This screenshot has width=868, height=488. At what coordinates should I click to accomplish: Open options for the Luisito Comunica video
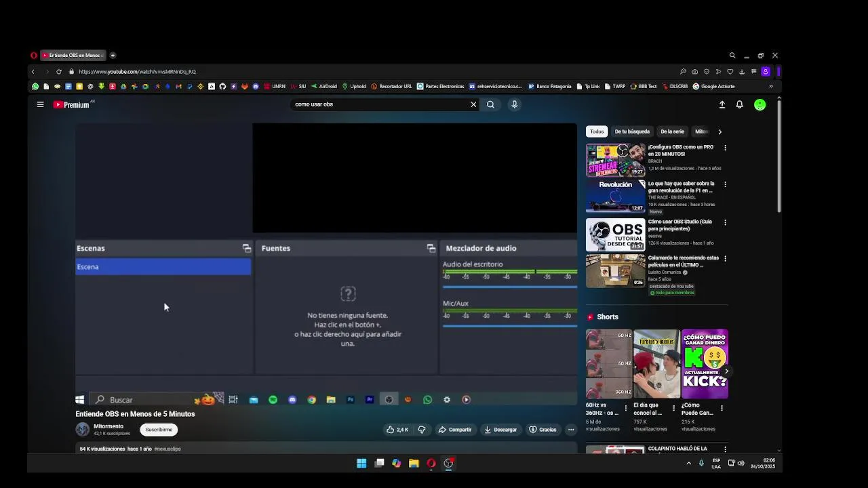coord(725,258)
